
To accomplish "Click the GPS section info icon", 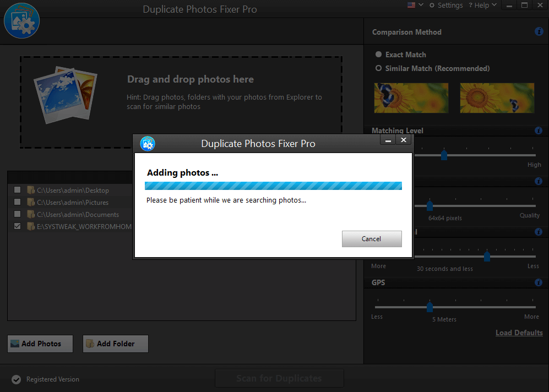I will click(539, 282).
